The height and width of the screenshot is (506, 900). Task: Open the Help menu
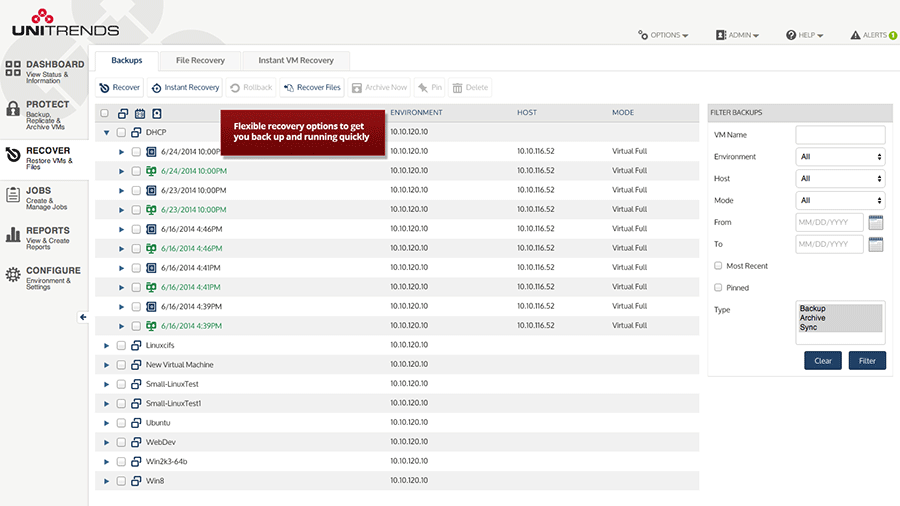point(805,35)
